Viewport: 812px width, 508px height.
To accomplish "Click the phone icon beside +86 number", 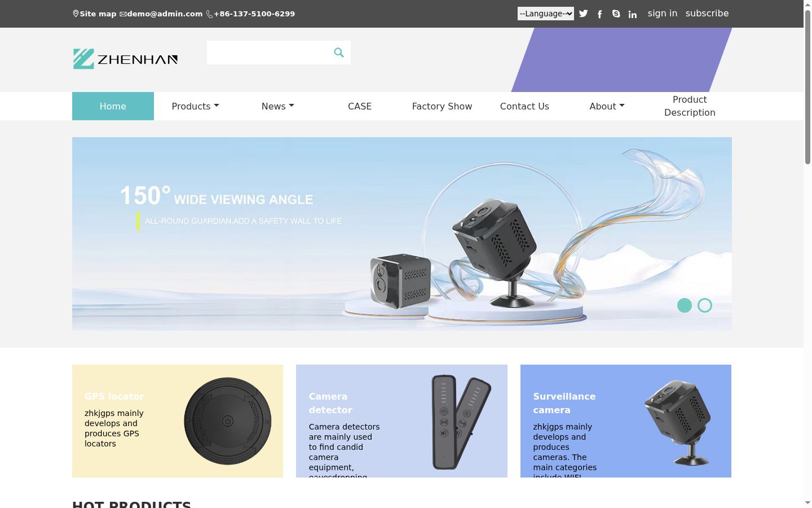I will pos(209,14).
